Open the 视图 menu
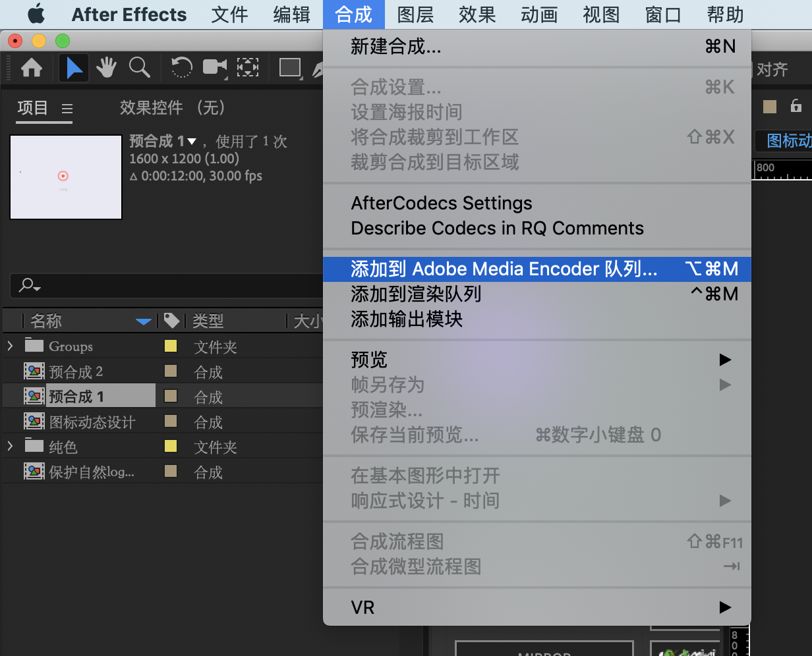 pos(602,14)
